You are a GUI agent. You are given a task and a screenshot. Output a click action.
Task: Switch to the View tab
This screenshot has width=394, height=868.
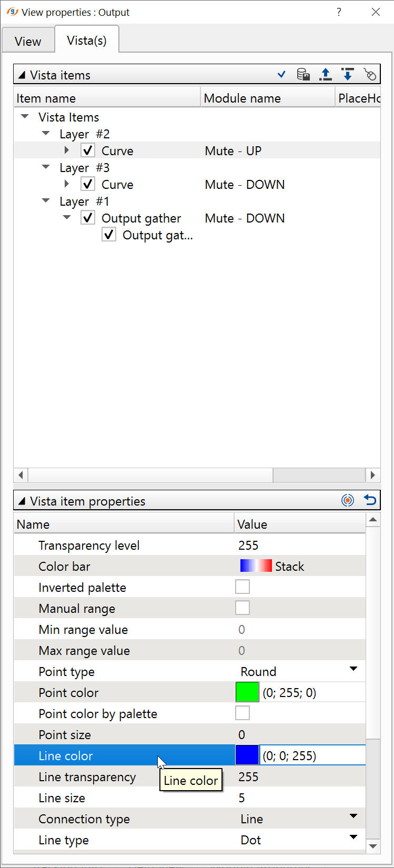click(28, 42)
